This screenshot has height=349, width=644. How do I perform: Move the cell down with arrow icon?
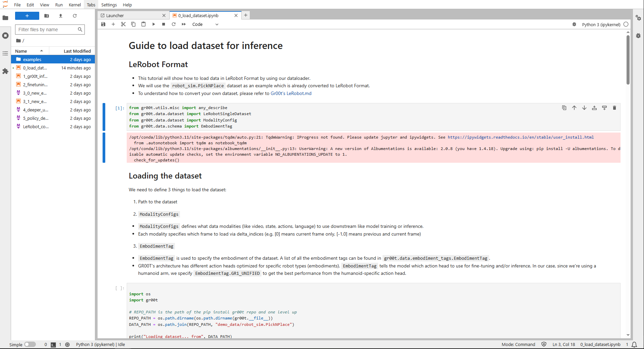point(584,108)
